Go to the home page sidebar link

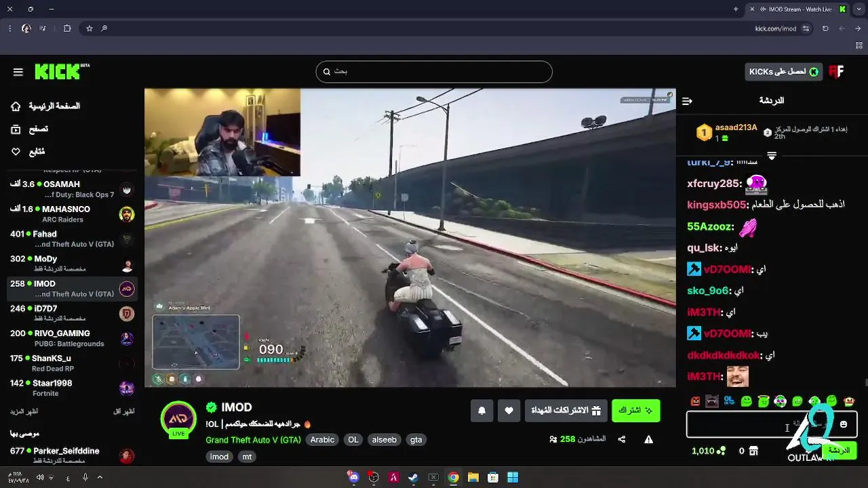point(46,106)
